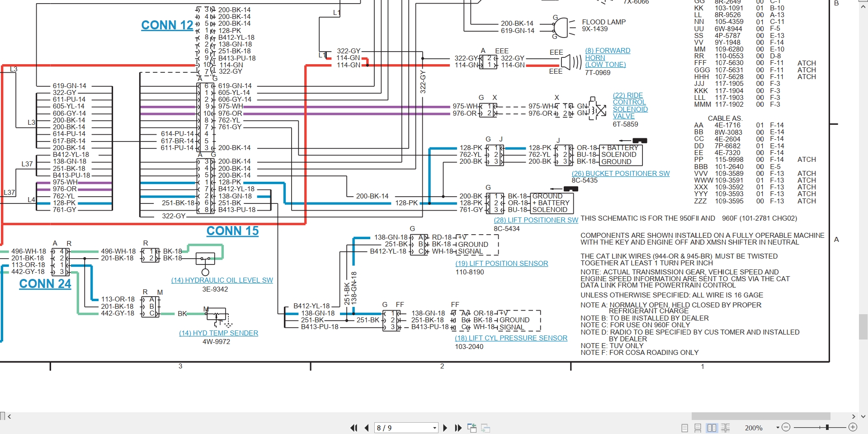This screenshot has height=434, width=868.
Task: Click the NOTE E: TUV ONLY text
Action: 612,346
